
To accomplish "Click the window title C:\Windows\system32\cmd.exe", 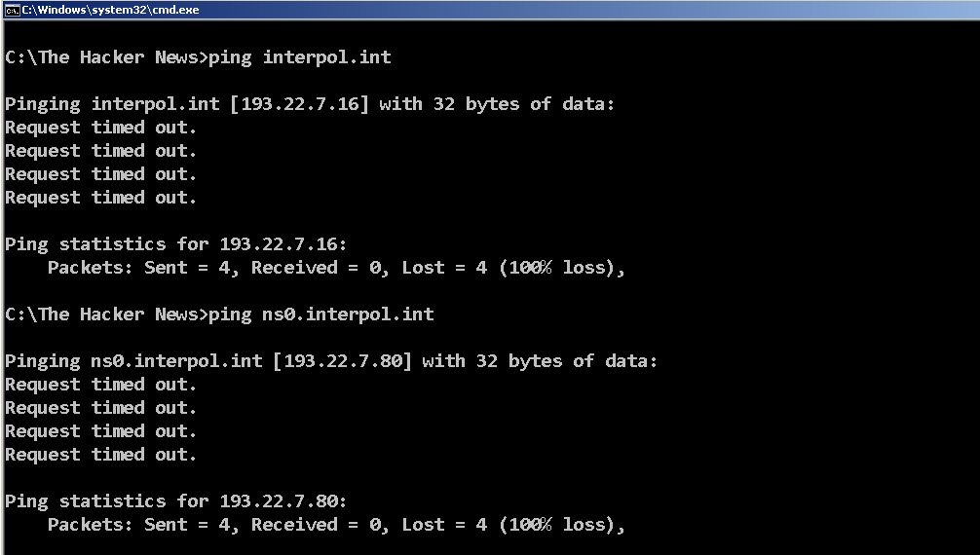I will (x=111, y=10).
